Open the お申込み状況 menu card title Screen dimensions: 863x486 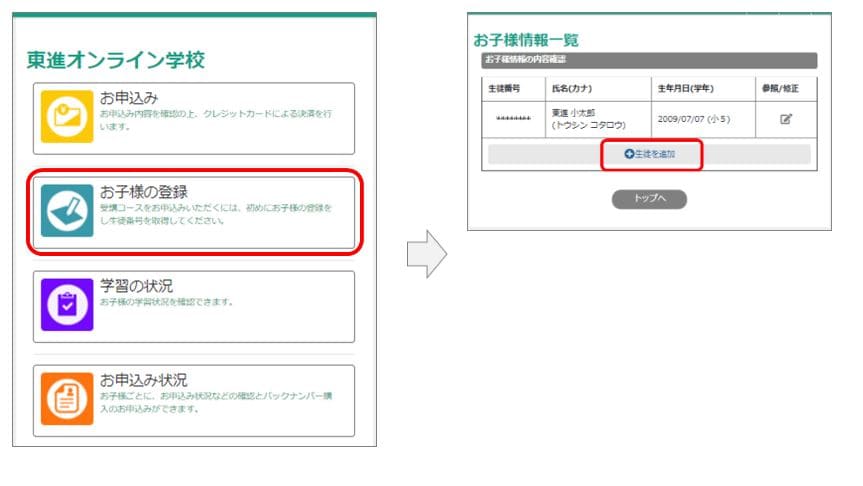point(143,380)
